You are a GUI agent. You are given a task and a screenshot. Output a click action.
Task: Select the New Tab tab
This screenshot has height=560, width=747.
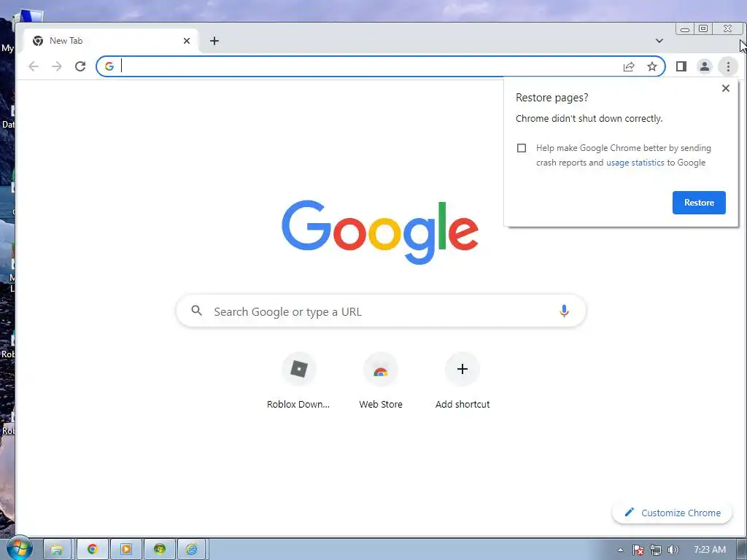point(111,41)
